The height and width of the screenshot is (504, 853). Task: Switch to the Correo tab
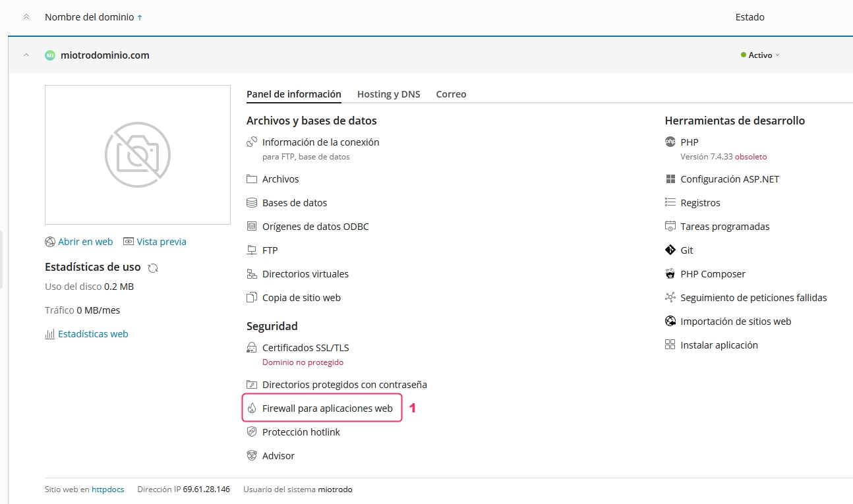click(451, 94)
